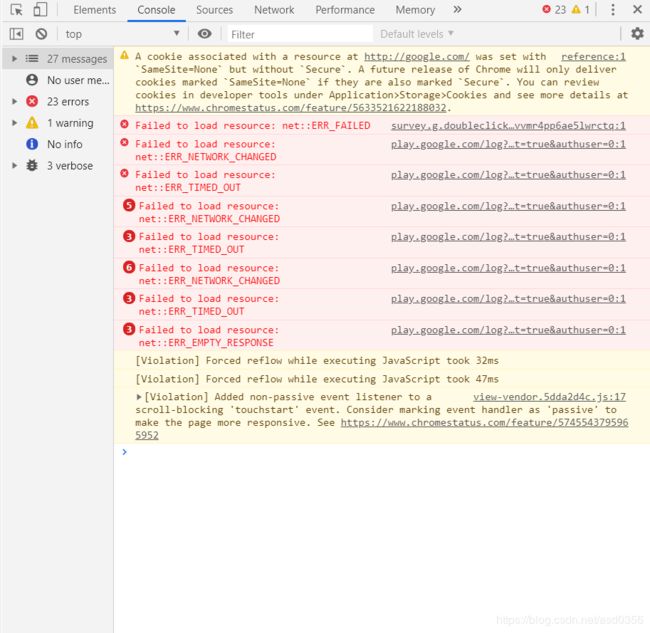Open the view-vendor.5dda2d4c.js:17 source link

click(x=549, y=397)
